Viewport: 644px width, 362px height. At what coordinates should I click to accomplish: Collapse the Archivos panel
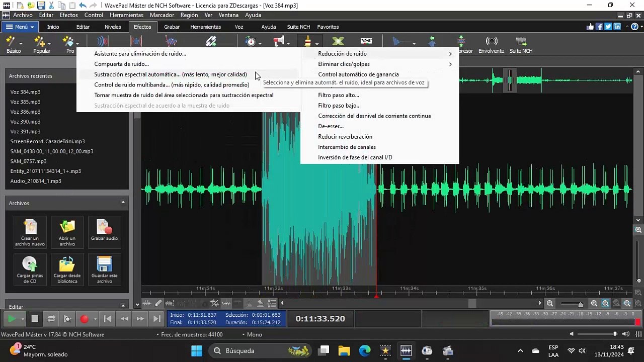click(123, 203)
